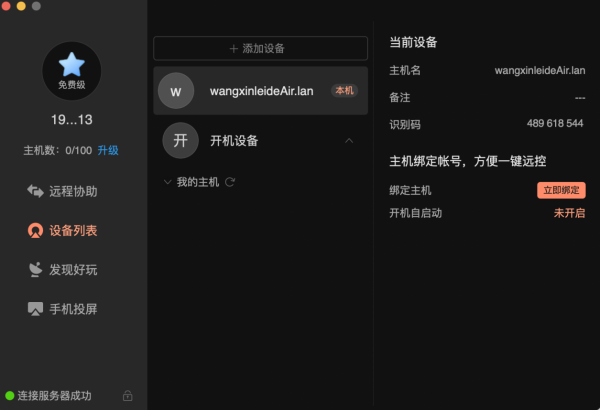Viewport: 600px width, 410px height.
Task: Click the 开 circle avatar icon
Action: (x=181, y=140)
